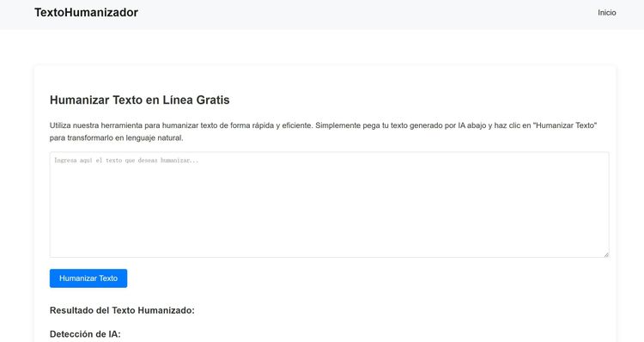Open the Inicio navigation link
This screenshot has width=644, height=342.
[606, 13]
